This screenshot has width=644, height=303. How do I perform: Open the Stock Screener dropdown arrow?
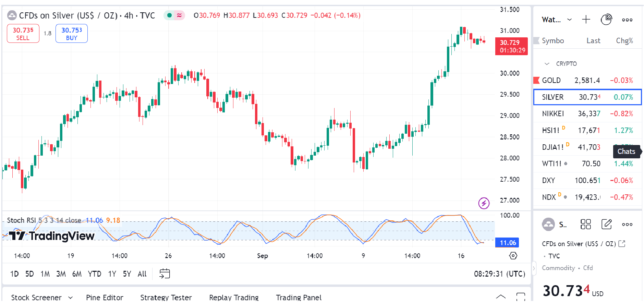pyautogui.click(x=71, y=297)
